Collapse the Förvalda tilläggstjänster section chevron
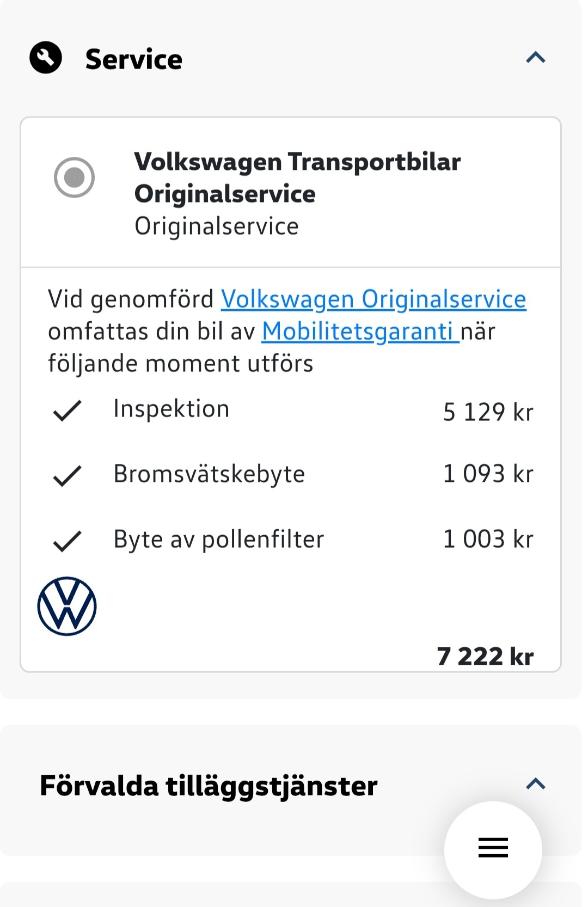The image size is (588, 907). click(x=536, y=783)
